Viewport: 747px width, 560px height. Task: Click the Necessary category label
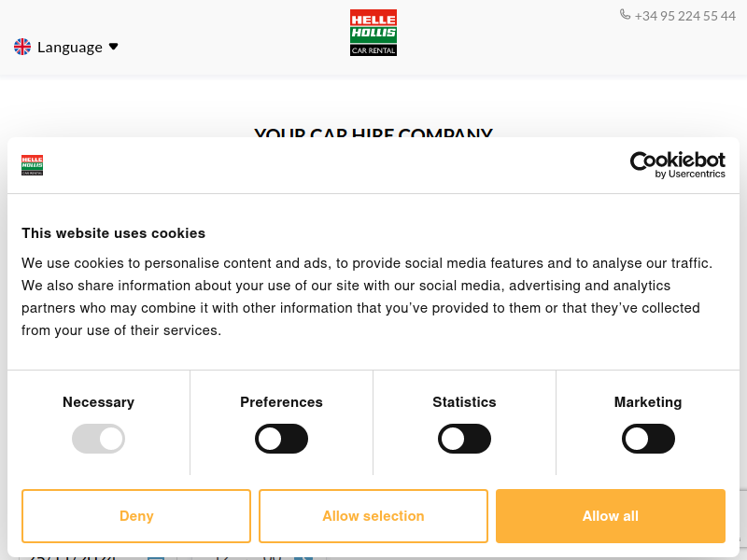coord(99,402)
